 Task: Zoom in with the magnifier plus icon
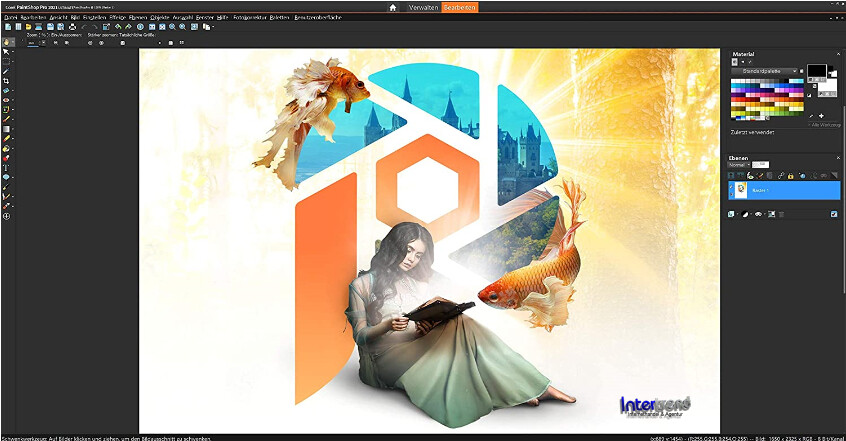pos(182,27)
